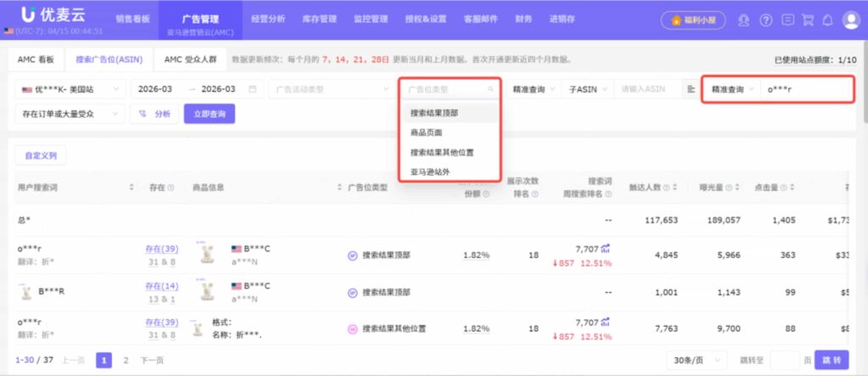Sort by 商品信息 column arrows
This screenshot has height=376, width=868.
click(339, 188)
